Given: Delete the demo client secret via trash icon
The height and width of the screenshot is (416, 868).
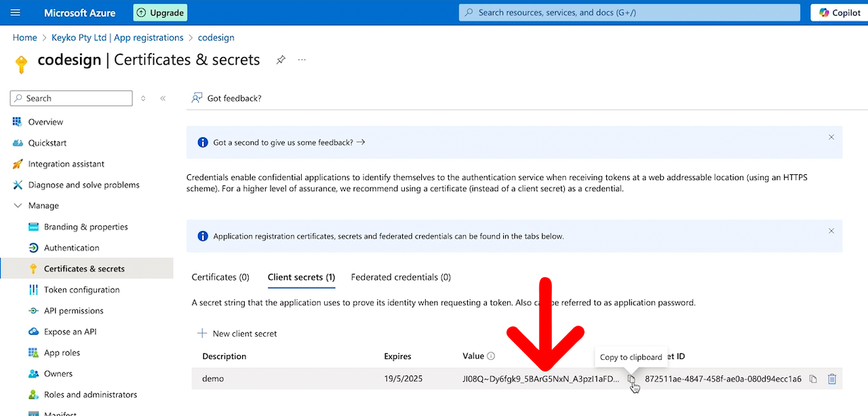Looking at the screenshot, I should [832, 378].
